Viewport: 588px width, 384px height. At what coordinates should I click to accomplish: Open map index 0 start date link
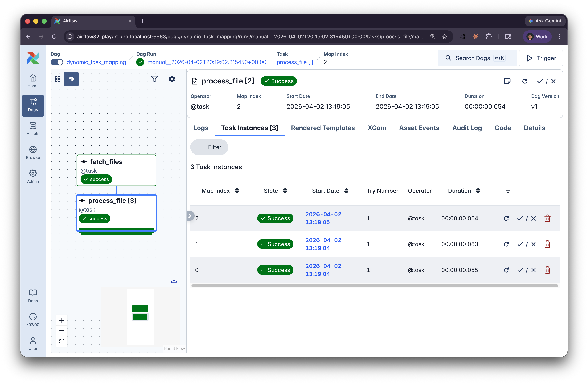pyautogui.click(x=323, y=270)
